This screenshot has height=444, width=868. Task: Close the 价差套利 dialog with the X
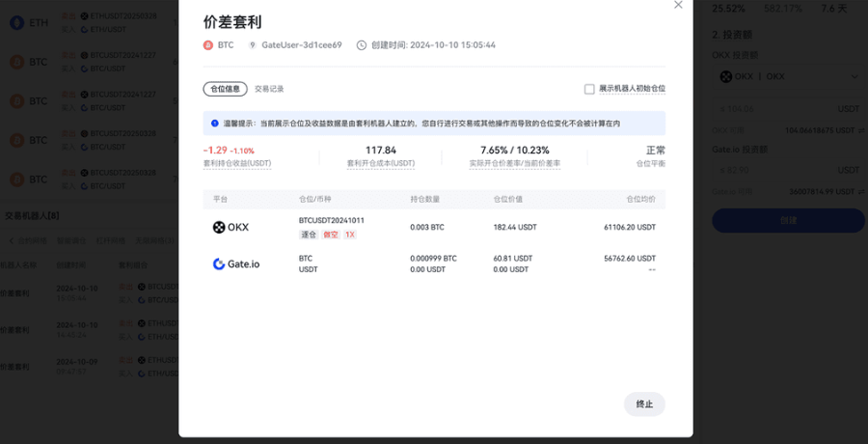[x=678, y=5]
